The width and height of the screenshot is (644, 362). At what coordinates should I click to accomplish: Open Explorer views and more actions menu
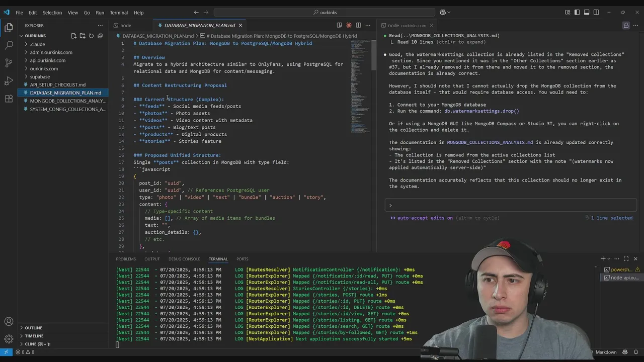(x=100, y=25)
